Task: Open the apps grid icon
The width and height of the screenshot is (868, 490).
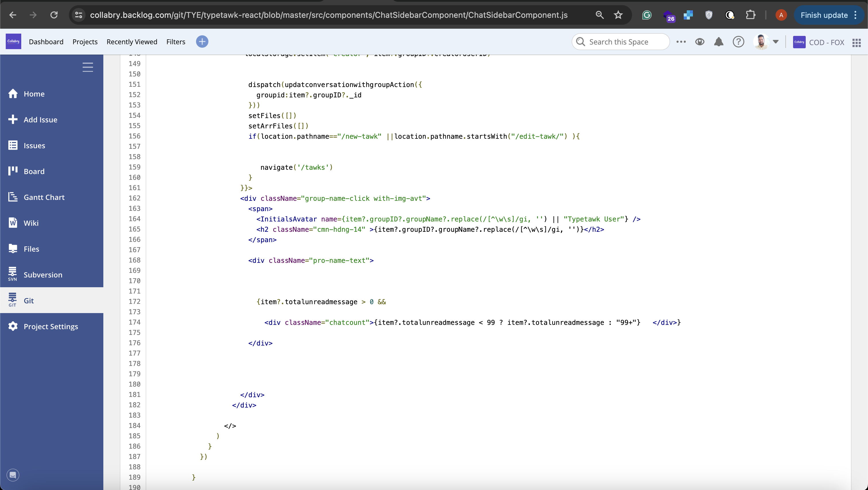Action: [857, 43]
